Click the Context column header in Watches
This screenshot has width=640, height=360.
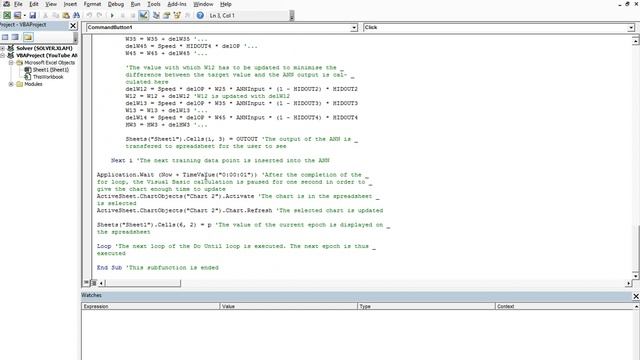point(564,306)
